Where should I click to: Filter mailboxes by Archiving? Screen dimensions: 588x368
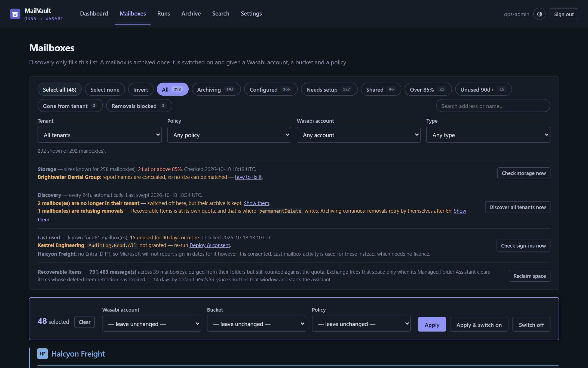click(x=216, y=89)
